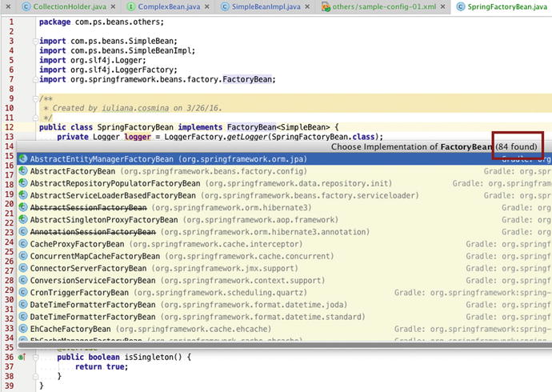
Task: Click the icon beside deprecated AbstractSessionFactoryBean
Action: (x=23, y=208)
